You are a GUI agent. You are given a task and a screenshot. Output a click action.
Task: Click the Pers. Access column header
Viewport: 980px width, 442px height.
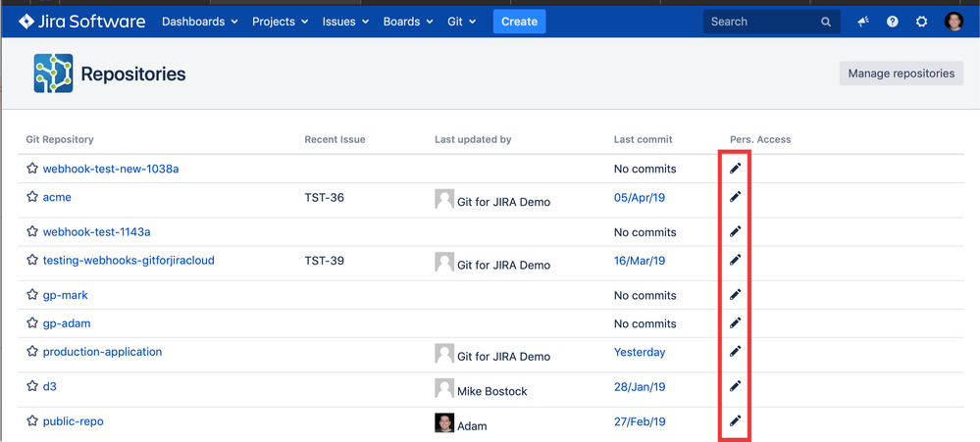coord(760,139)
